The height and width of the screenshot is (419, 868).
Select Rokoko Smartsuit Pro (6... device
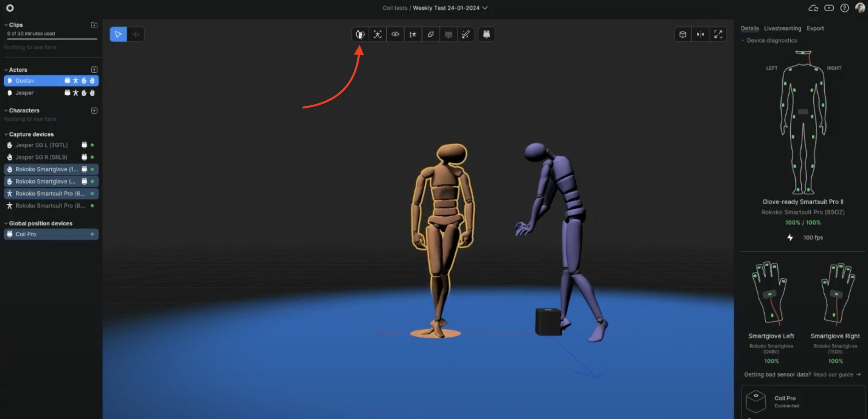pyautogui.click(x=51, y=193)
